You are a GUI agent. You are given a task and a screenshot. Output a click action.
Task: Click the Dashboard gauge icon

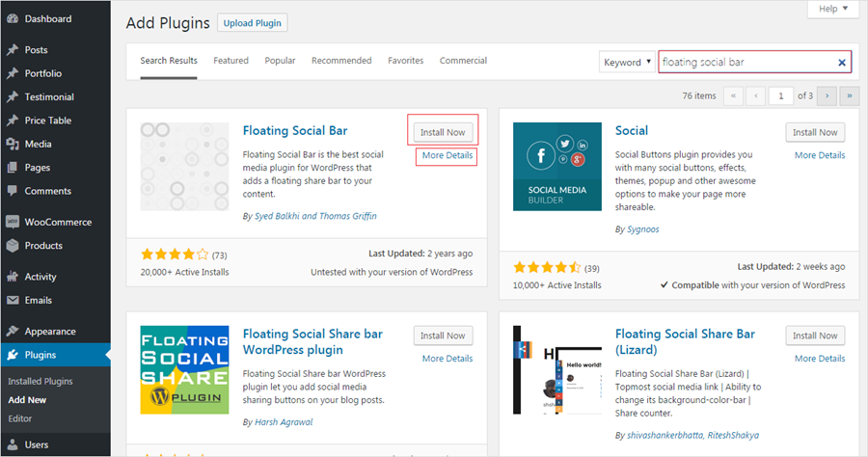[x=13, y=19]
